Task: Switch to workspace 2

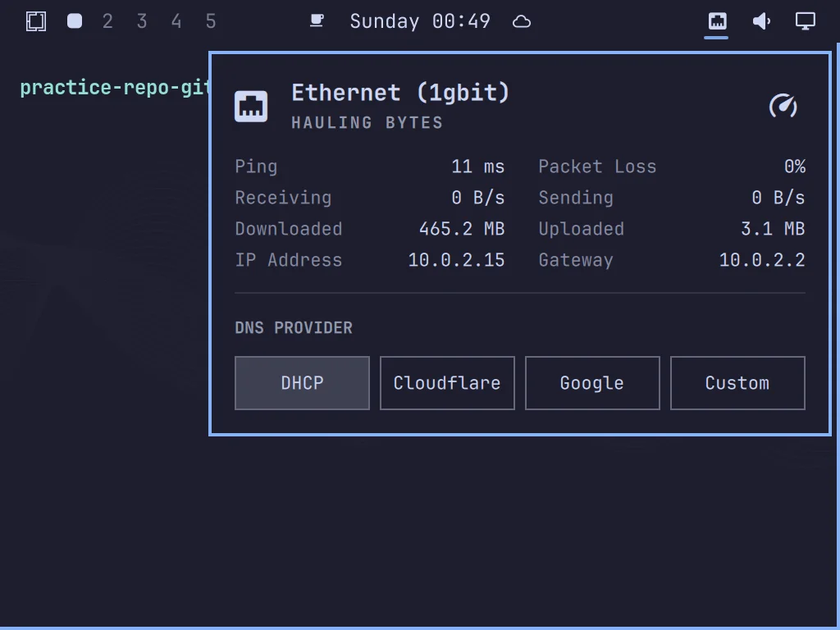Action: (x=107, y=21)
